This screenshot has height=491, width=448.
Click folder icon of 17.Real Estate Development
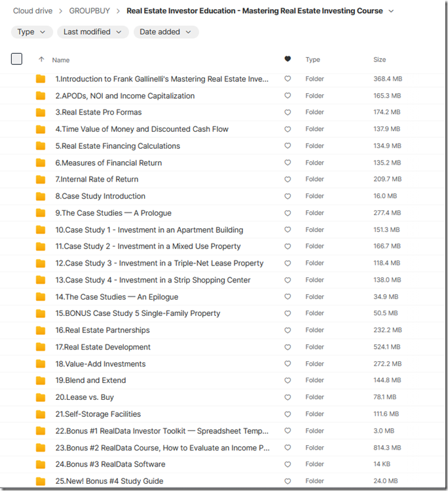[41, 347]
